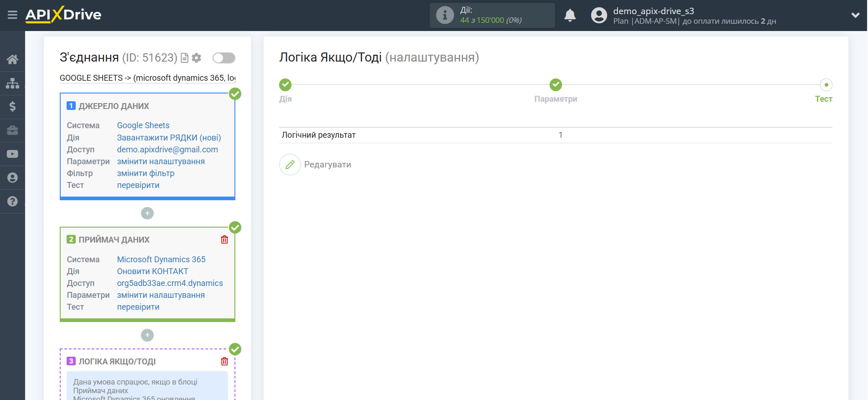Delete the ПРИЙМАЧ ДАНИХ block
Image resolution: width=868 pixels, height=400 pixels.
pos(224,239)
